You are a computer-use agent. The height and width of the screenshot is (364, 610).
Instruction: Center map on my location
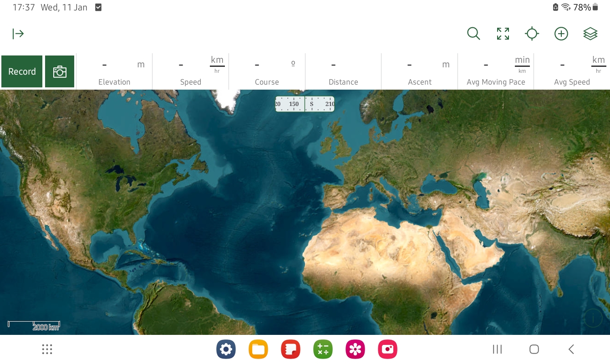(x=532, y=34)
